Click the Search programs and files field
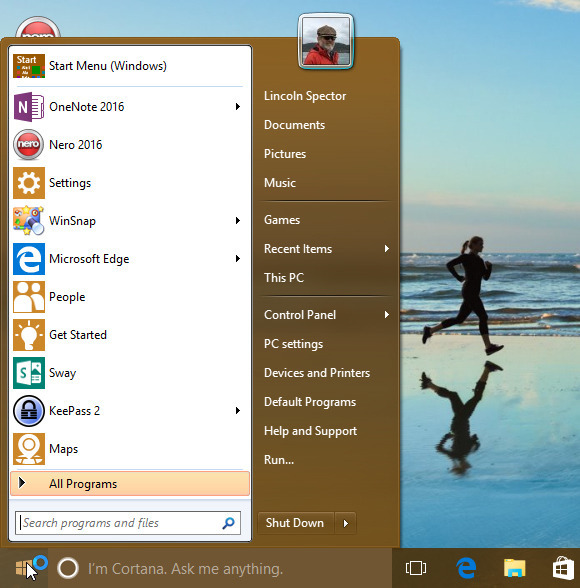Screen dimensions: 580x588 click(x=128, y=523)
